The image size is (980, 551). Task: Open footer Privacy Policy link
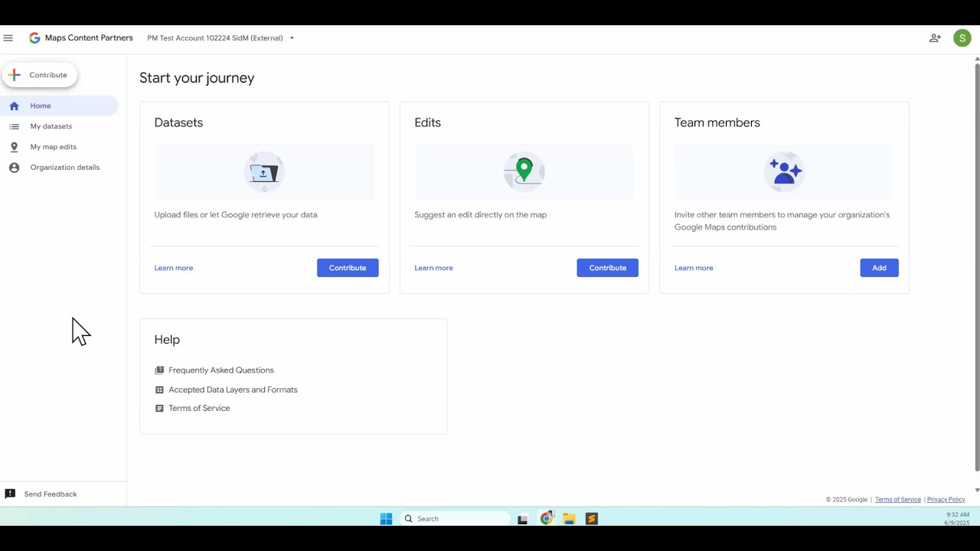(946, 500)
